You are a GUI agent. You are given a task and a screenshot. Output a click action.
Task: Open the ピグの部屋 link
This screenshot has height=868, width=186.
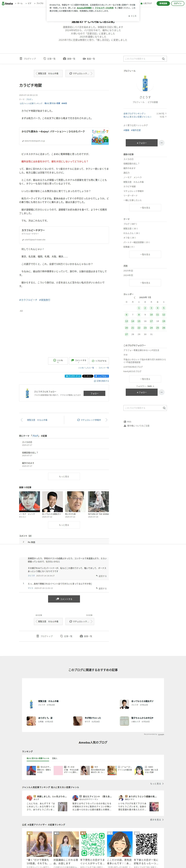coord(153,102)
